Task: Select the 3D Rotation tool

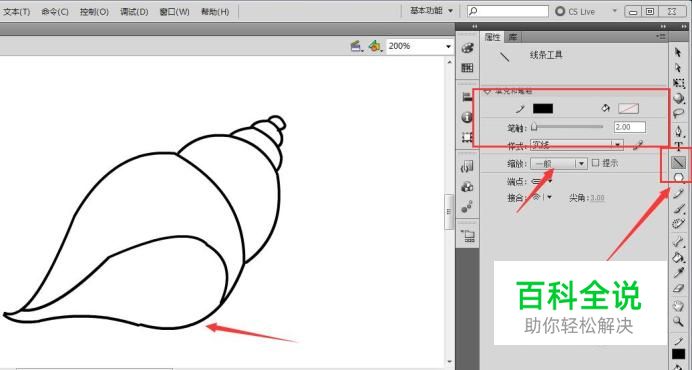Action: tap(678, 98)
